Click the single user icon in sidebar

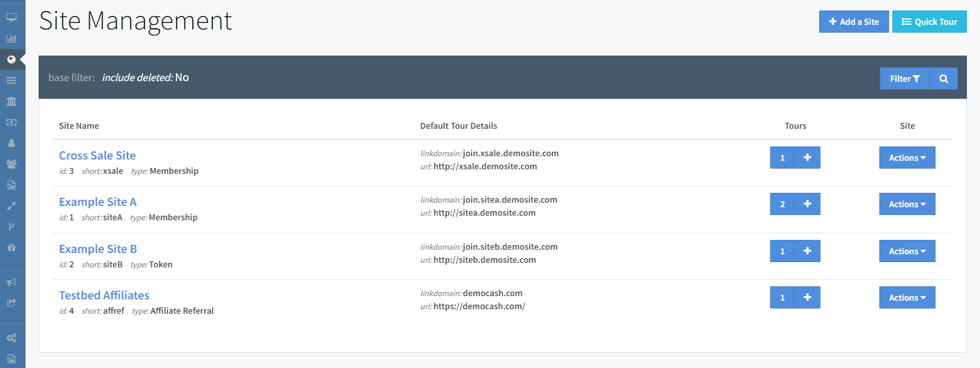[x=11, y=143]
